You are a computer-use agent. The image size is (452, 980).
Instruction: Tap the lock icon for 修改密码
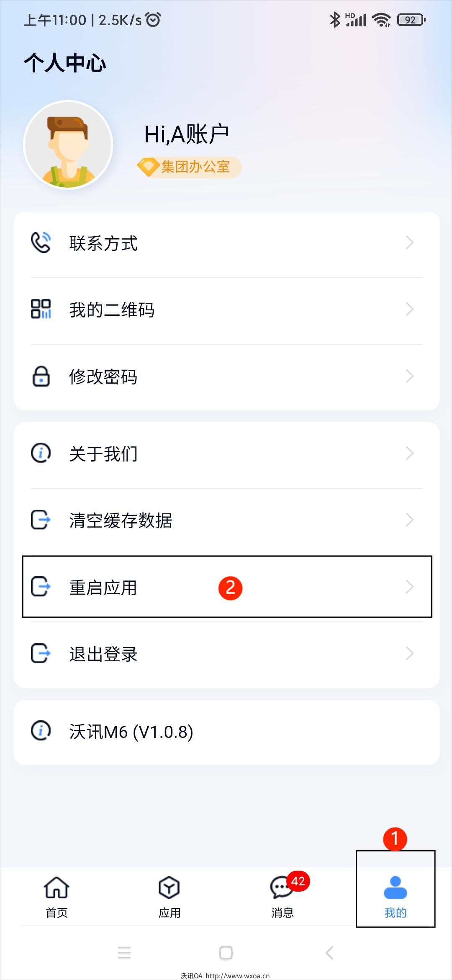pyautogui.click(x=41, y=376)
